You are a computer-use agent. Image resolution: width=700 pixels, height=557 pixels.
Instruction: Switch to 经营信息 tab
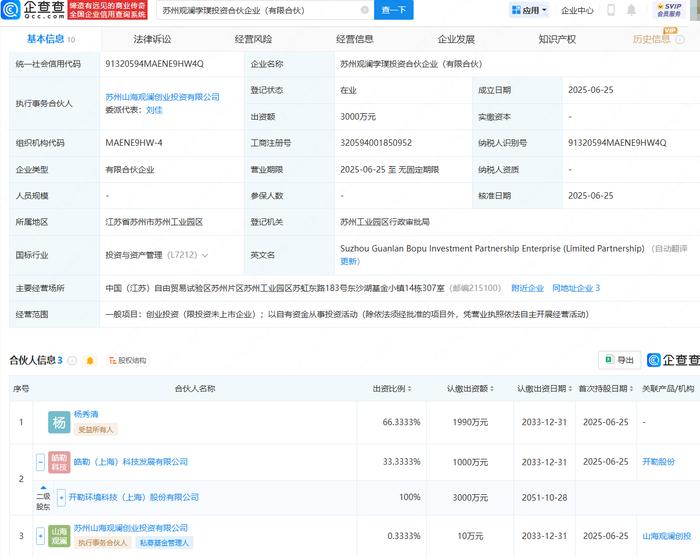pyautogui.click(x=354, y=39)
